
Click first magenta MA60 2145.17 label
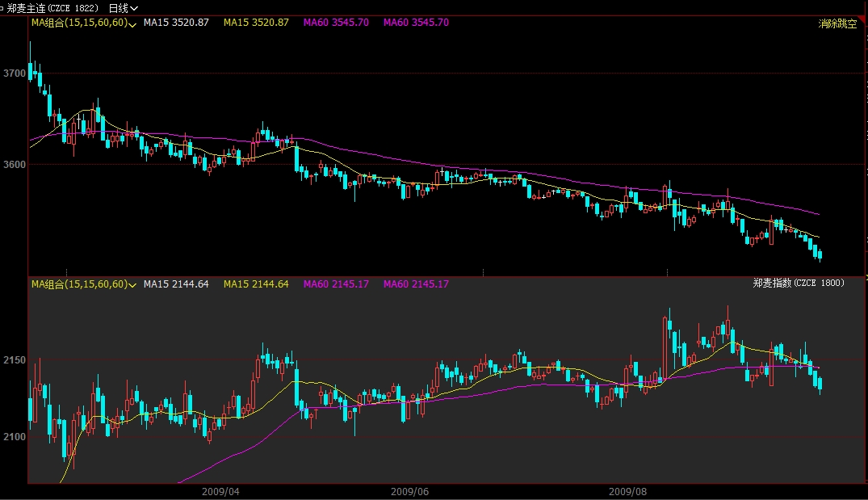click(x=336, y=284)
